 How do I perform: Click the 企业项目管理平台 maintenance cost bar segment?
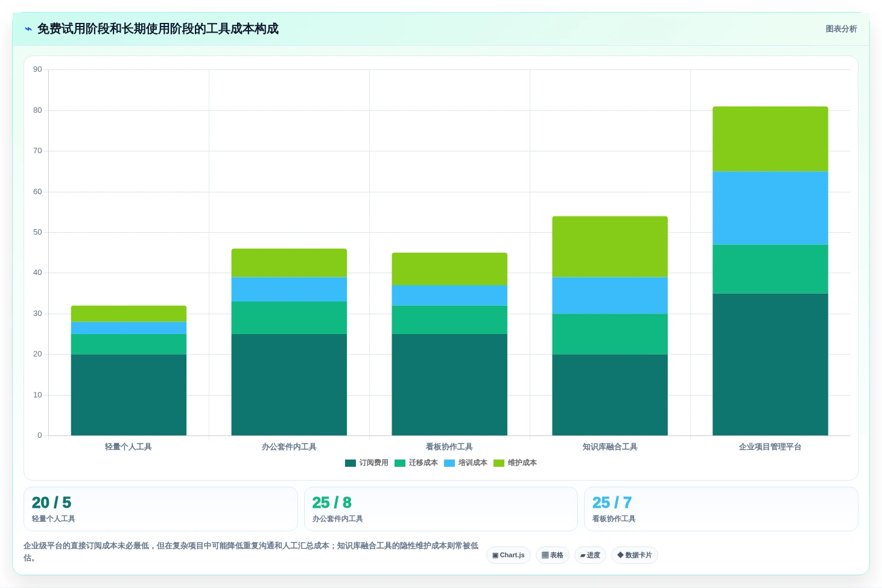[770, 139]
